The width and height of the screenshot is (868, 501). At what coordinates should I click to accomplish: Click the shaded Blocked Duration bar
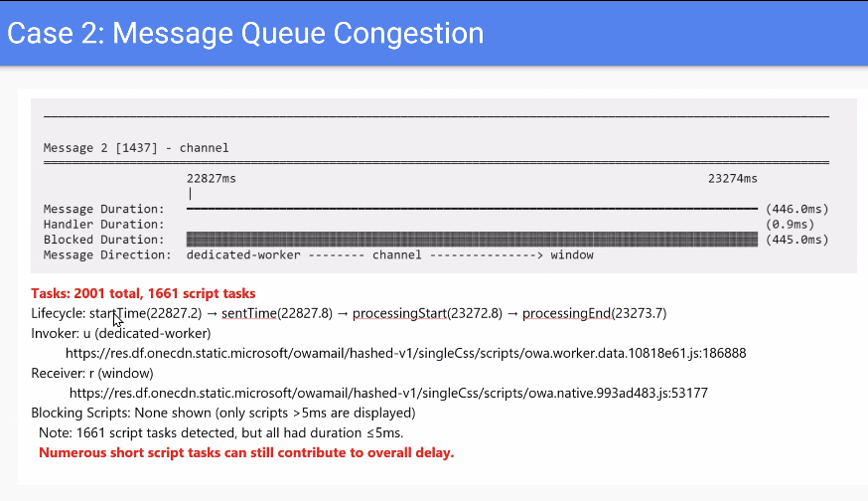click(472, 240)
